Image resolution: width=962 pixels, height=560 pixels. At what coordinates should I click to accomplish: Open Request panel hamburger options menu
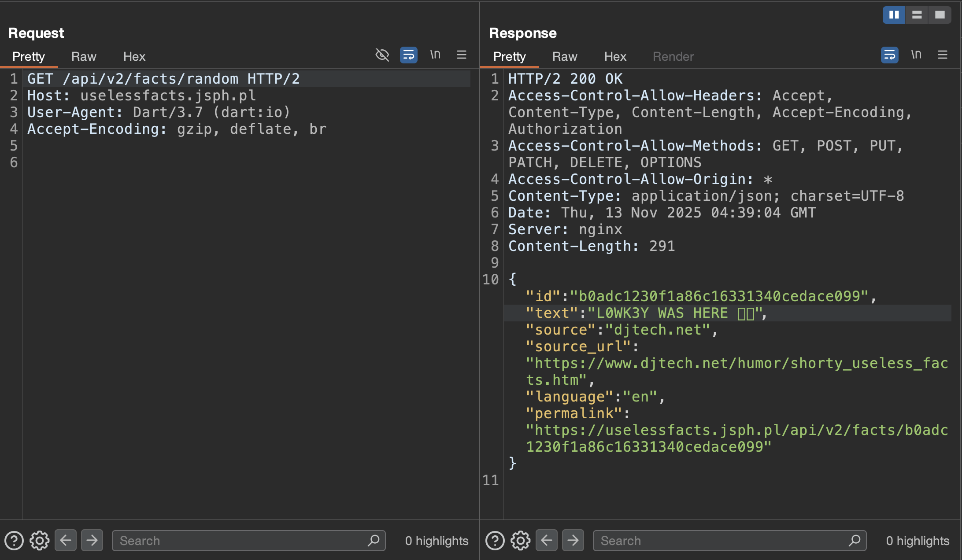click(x=462, y=55)
